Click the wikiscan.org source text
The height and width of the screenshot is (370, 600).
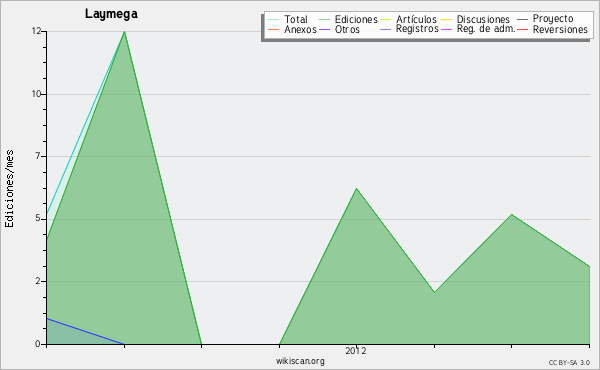coord(300,361)
